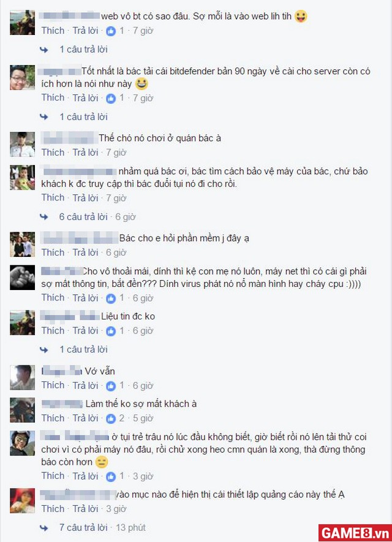
Task: Click the fist avatar on the 'Cho vô thoải mái' comment
Action: [x=23, y=278]
